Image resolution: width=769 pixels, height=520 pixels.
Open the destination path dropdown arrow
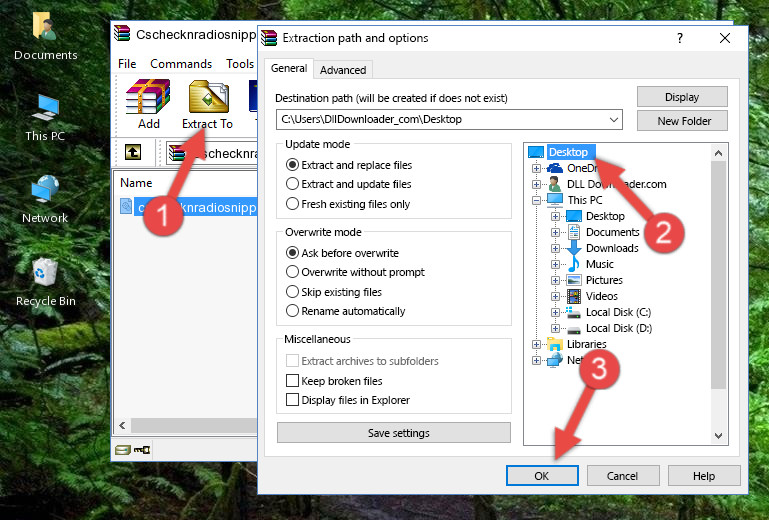614,120
